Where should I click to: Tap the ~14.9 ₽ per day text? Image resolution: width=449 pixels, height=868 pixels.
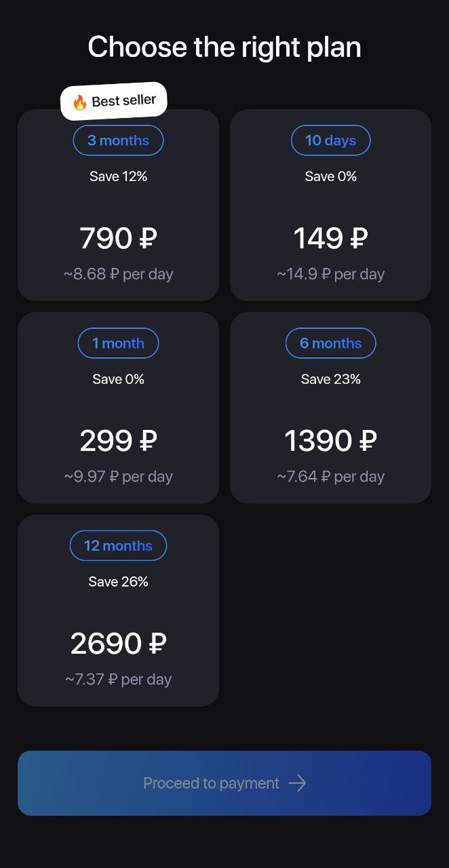[331, 274]
